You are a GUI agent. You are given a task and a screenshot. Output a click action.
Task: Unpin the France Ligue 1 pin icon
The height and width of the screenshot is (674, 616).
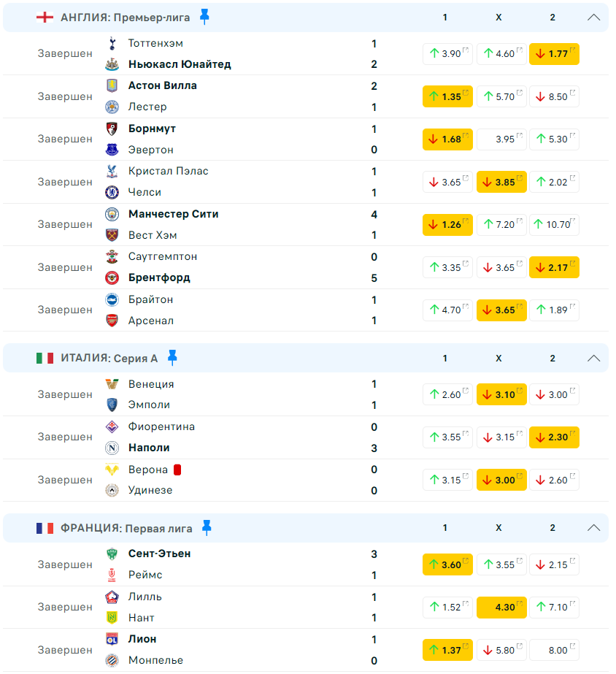coord(207,527)
